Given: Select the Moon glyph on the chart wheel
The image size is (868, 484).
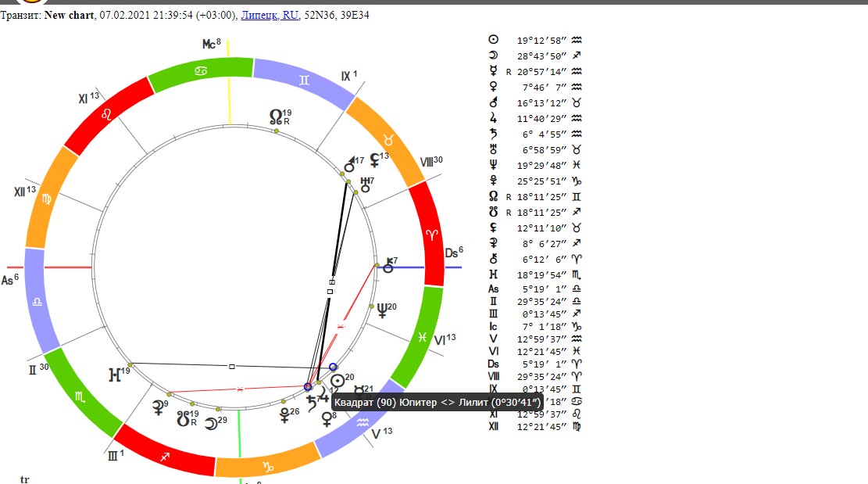Looking at the screenshot, I should coord(212,424).
